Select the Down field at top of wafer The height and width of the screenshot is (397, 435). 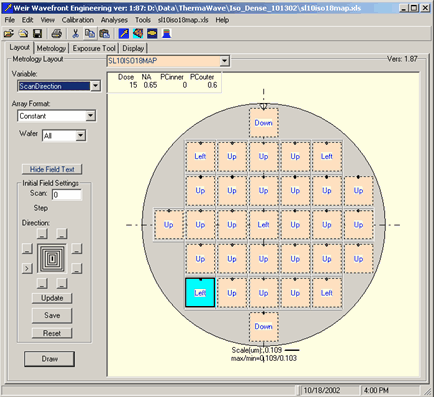click(x=263, y=122)
